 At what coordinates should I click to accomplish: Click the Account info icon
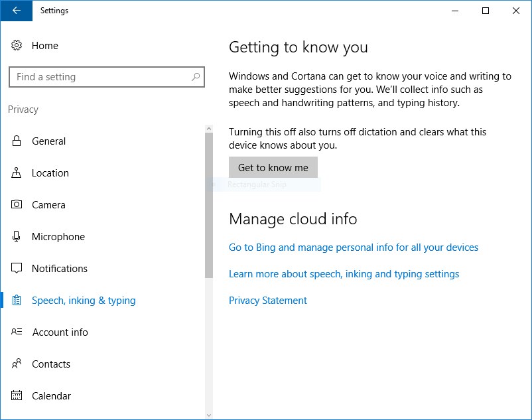17,332
